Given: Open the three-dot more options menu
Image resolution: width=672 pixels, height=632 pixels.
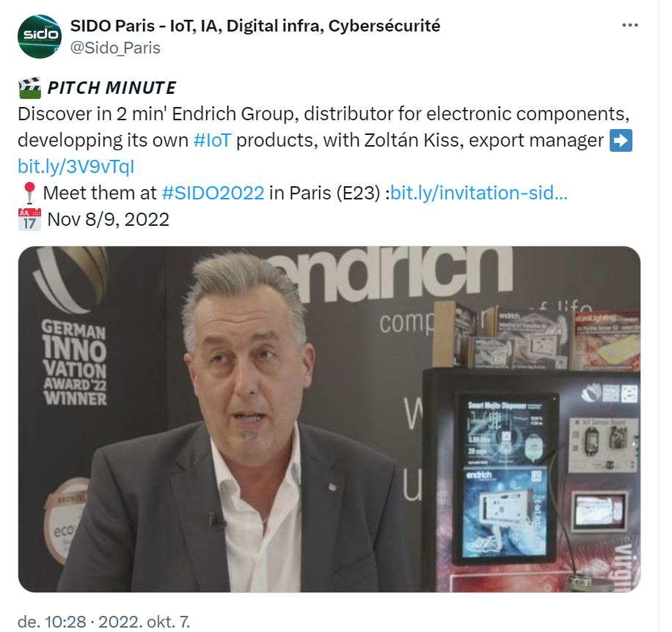Looking at the screenshot, I should pyautogui.click(x=629, y=25).
